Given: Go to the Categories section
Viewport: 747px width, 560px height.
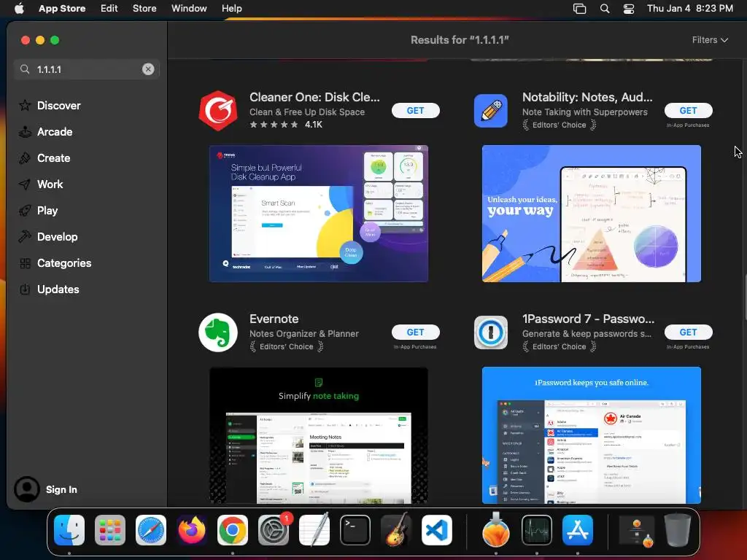Looking at the screenshot, I should (64, 262).
